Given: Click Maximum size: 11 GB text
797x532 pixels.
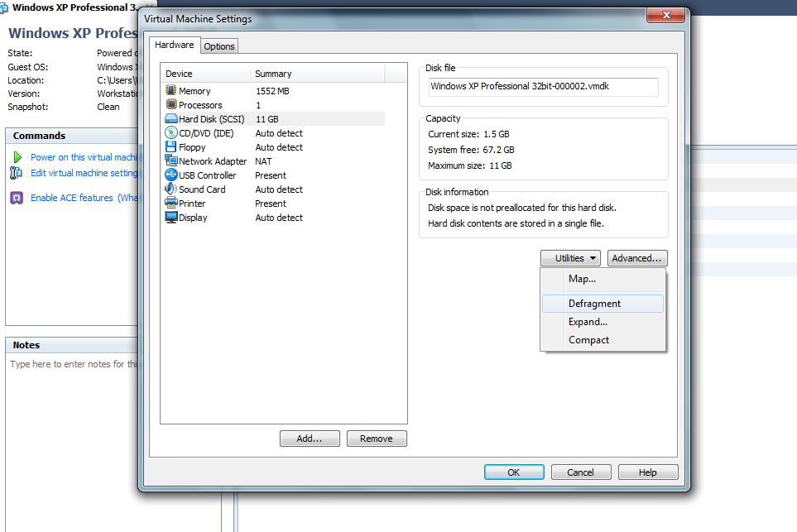Looking at the screenshot, I should coord(469,165).
